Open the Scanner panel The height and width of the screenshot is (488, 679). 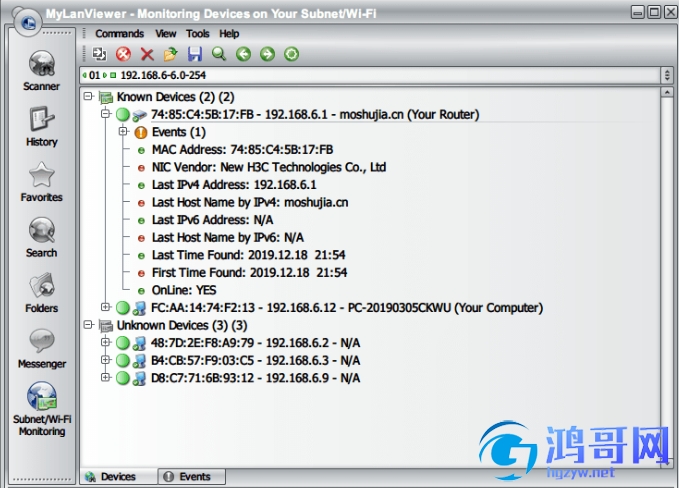[x=41, y=71]
